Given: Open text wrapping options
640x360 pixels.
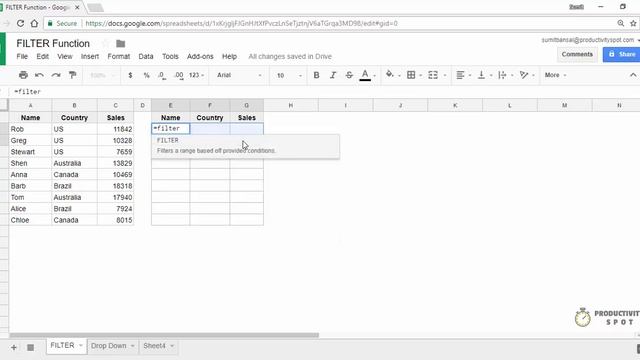Looking at the screenshot, I should click(x=502, y=75).
